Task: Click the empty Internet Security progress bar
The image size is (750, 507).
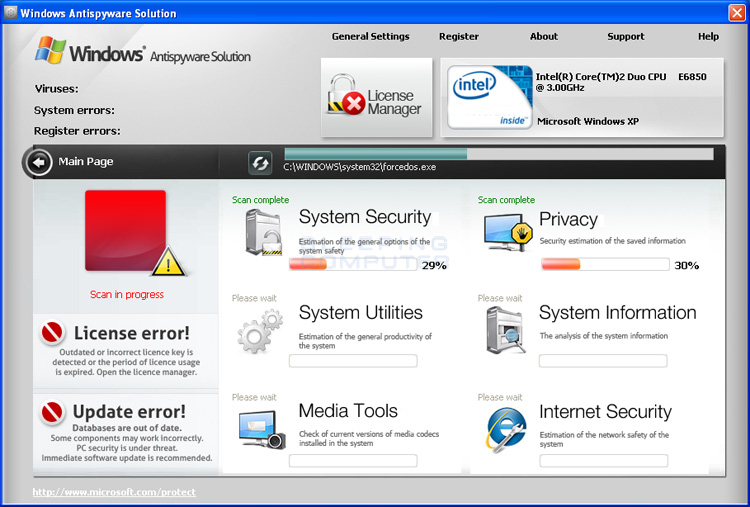Action: (x=604, y=461)
